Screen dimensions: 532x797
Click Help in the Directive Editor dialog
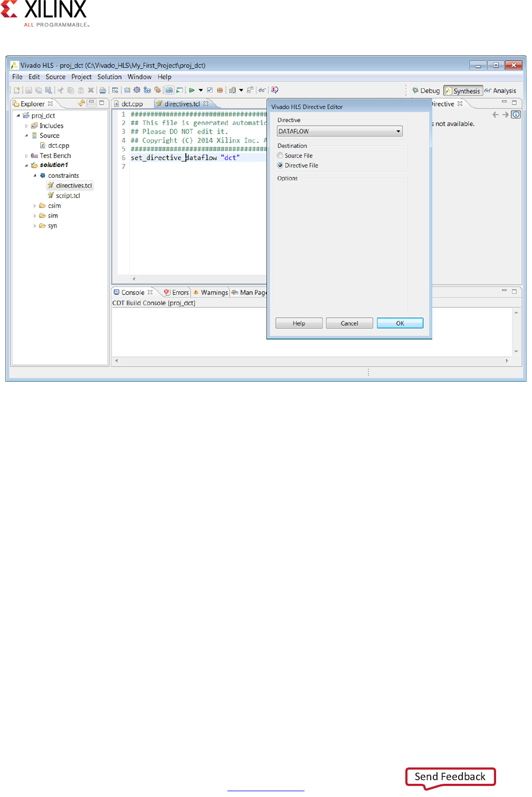[x=299, y=323]
